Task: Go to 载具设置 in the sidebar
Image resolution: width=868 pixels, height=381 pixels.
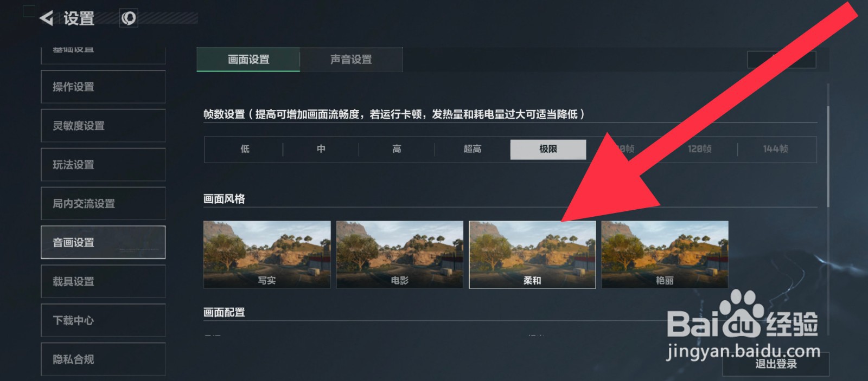Action: 103,281
